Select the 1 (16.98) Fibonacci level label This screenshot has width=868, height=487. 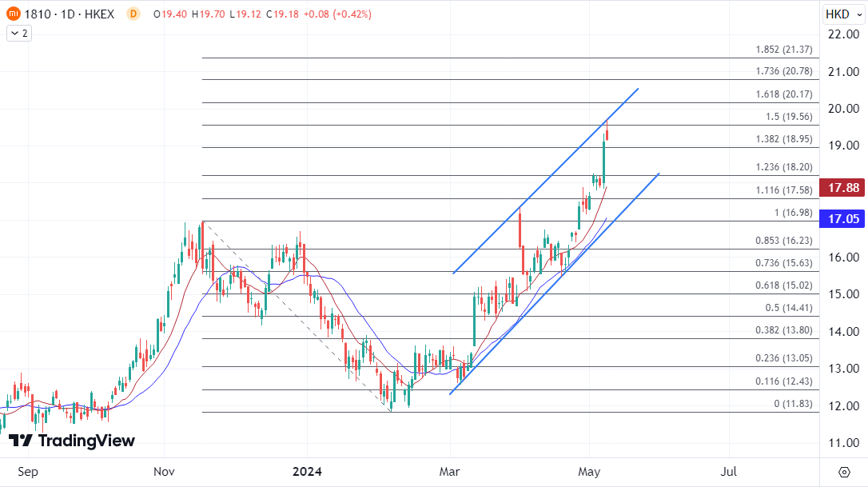792,213
